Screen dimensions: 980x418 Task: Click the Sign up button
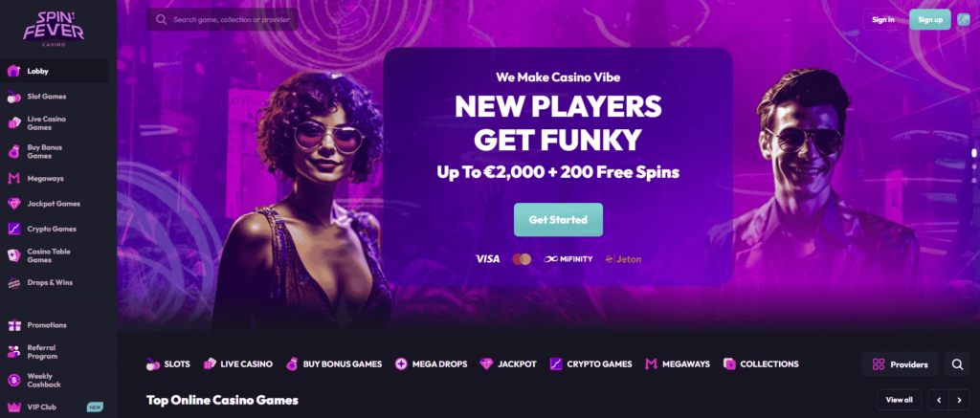click(930, 19)
